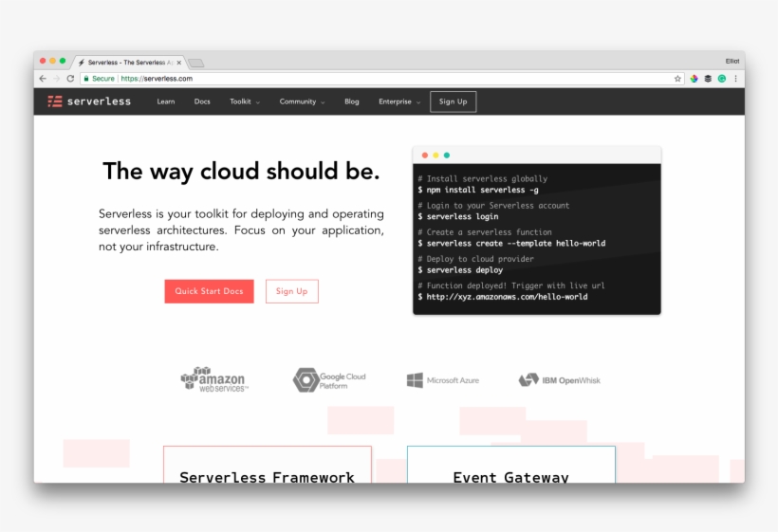Click the yellow dot in terminal mockup

[435, 156]
